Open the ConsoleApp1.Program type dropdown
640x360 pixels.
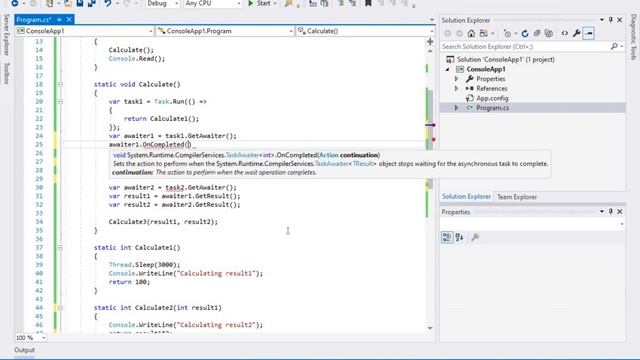(225, 31)
